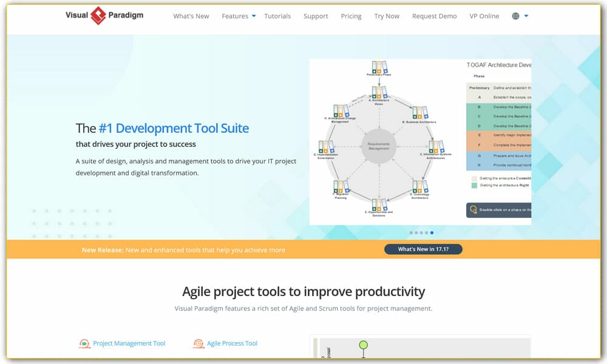Open the language dropdown arrow
Screen dimensions: 607x364
(526, 16)
